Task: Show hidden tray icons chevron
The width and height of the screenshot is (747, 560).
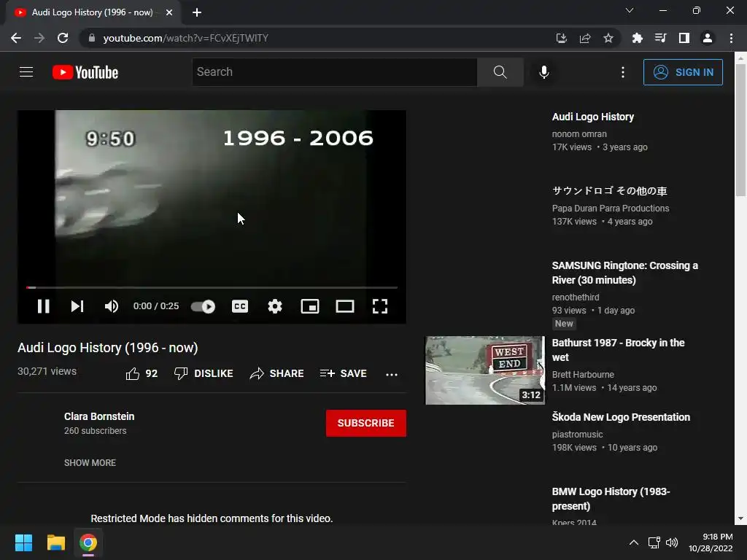Action: (x=634, y=542)
